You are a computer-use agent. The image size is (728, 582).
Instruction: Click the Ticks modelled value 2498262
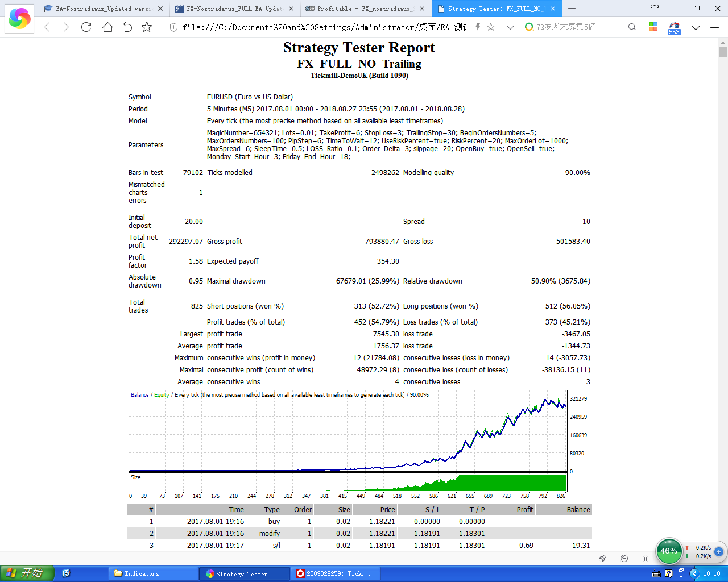385,173
